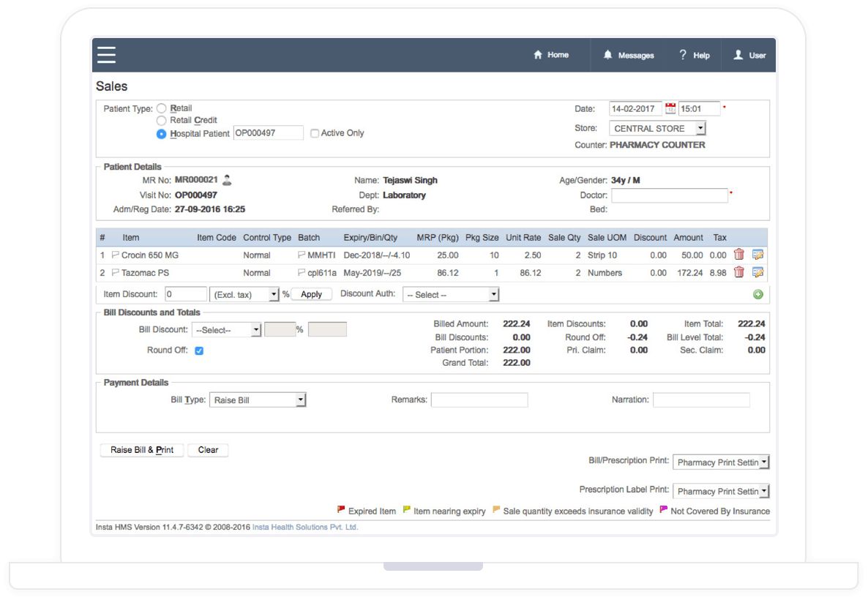Click the calendar icon next to date
Screen dimensions: 868x600
click(670, 109)
